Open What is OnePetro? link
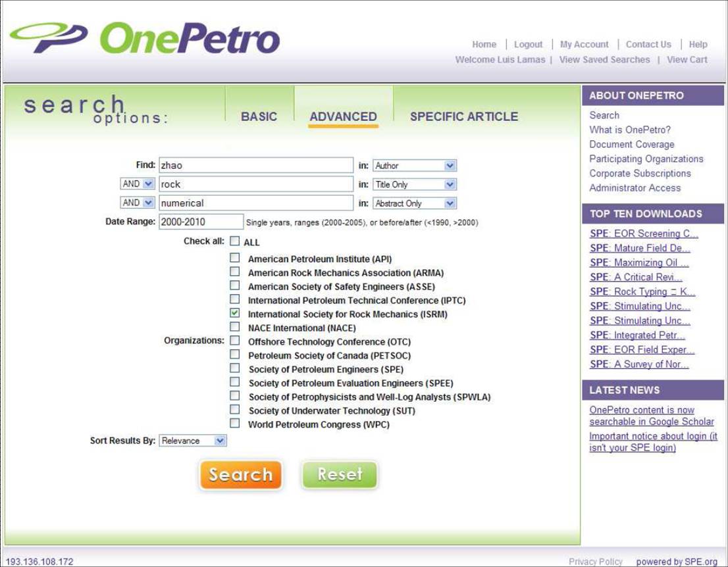Image resolution: width=728 pixels, height=567 pixels. [x=629, y=130]
